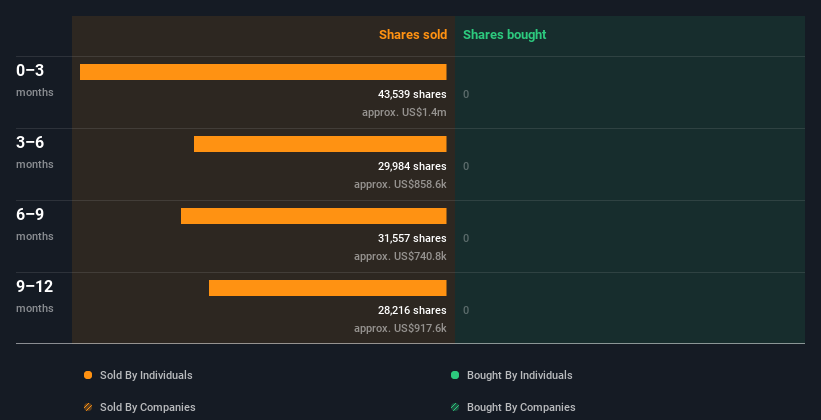
Task: Toggle the Sold By Individuals legend label
Action: 146,375
